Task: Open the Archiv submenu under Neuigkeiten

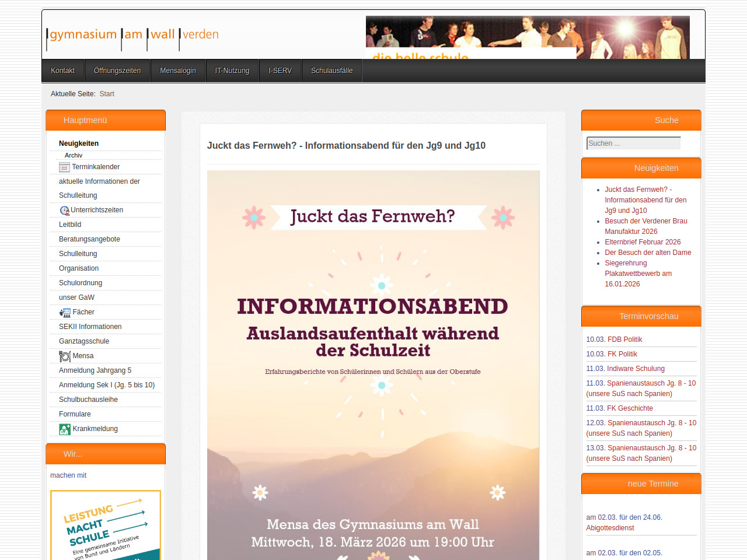Action: coord(74,155)
